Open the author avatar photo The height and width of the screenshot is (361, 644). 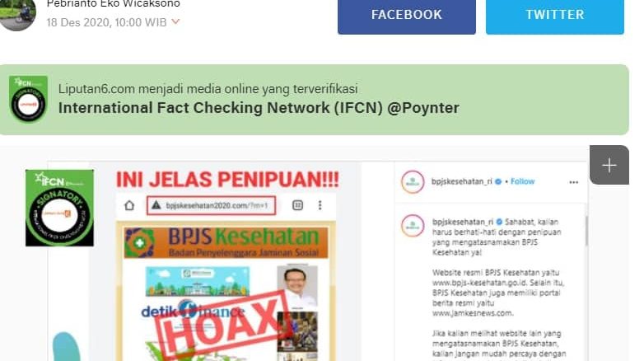point(16,14)
